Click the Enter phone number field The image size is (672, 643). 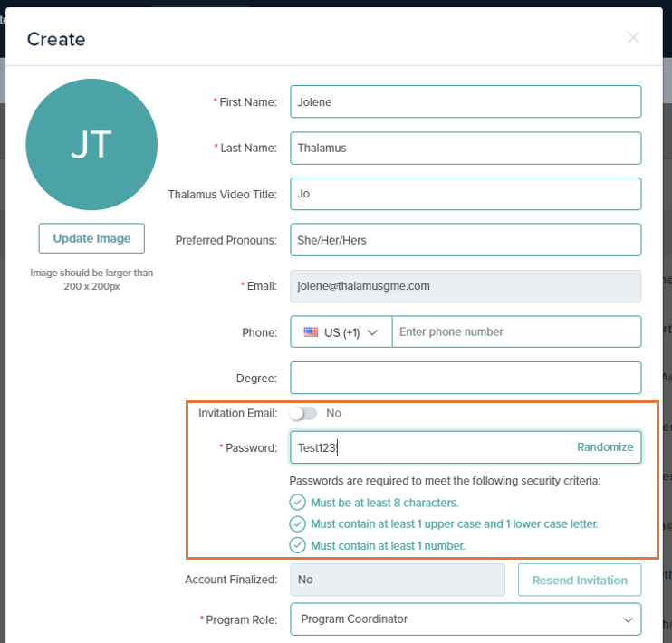516,331
